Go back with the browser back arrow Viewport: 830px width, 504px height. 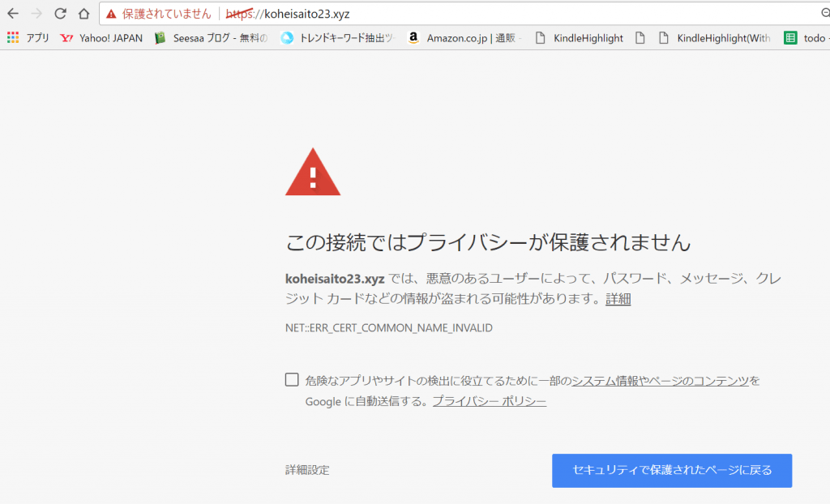13,13
